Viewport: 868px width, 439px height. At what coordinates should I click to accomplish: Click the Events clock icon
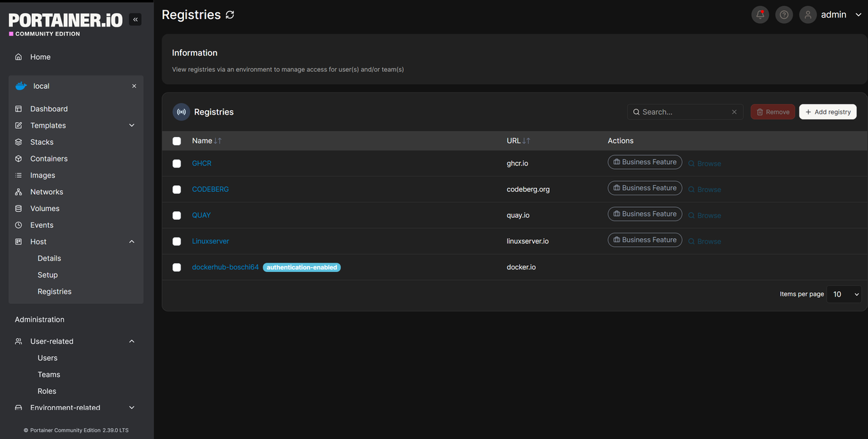click(x=18, y=225)
